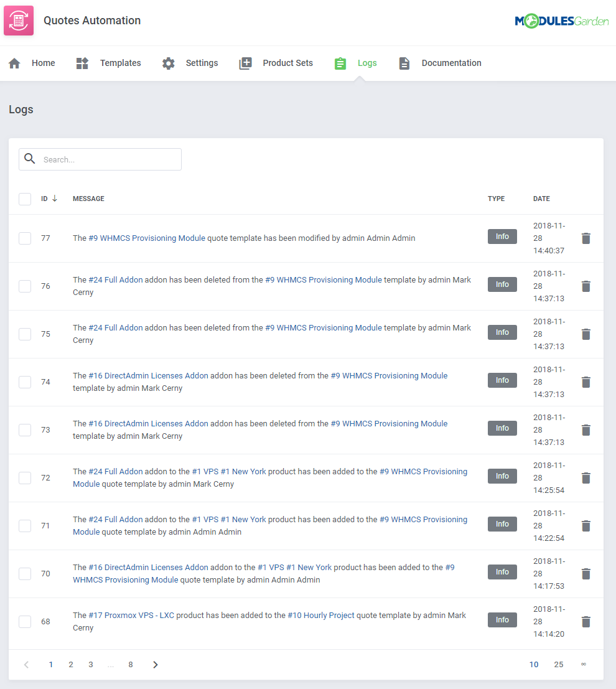This screenshot has height=689, width=616.
Task: Click the Settings gear icon
Action: tap(168, 63)
